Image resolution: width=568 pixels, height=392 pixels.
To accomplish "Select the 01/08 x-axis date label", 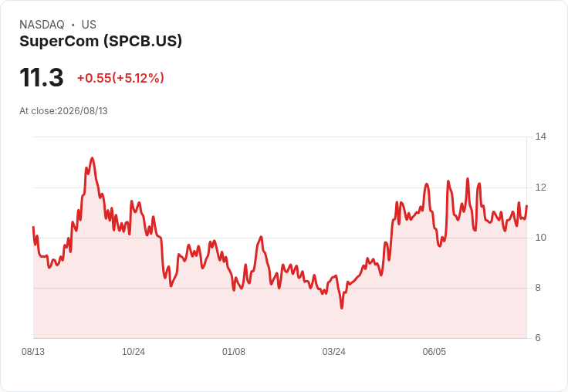I will [234, 352].
